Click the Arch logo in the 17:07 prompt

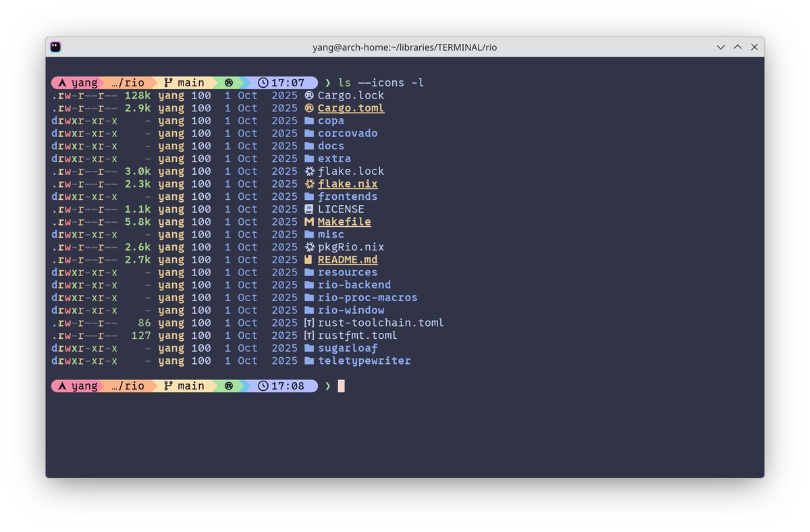tap(62, 83)
